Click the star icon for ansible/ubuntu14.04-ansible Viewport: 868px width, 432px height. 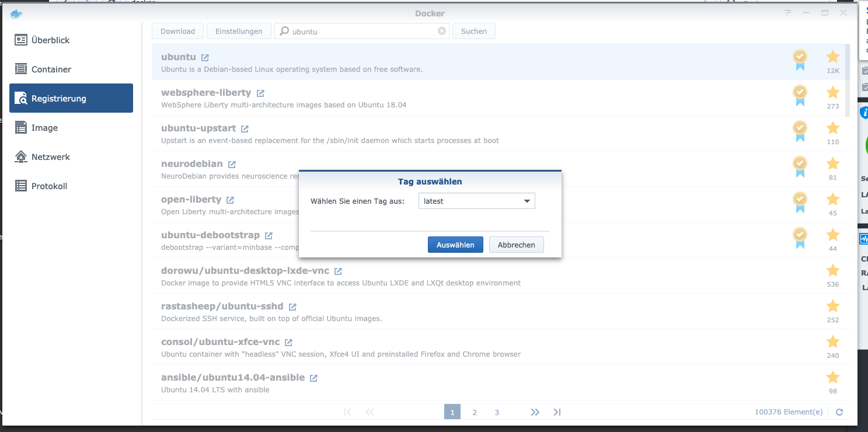pos(833,377)
